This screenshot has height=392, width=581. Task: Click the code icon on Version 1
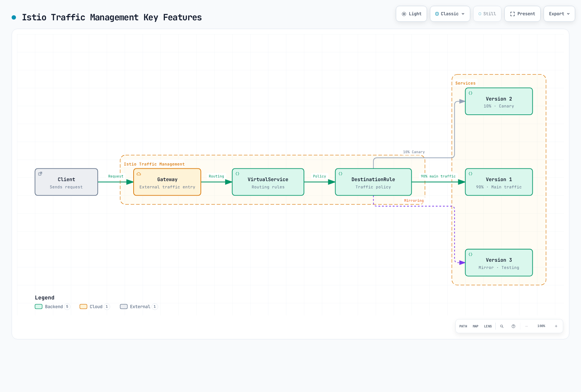tap(471, 174)
